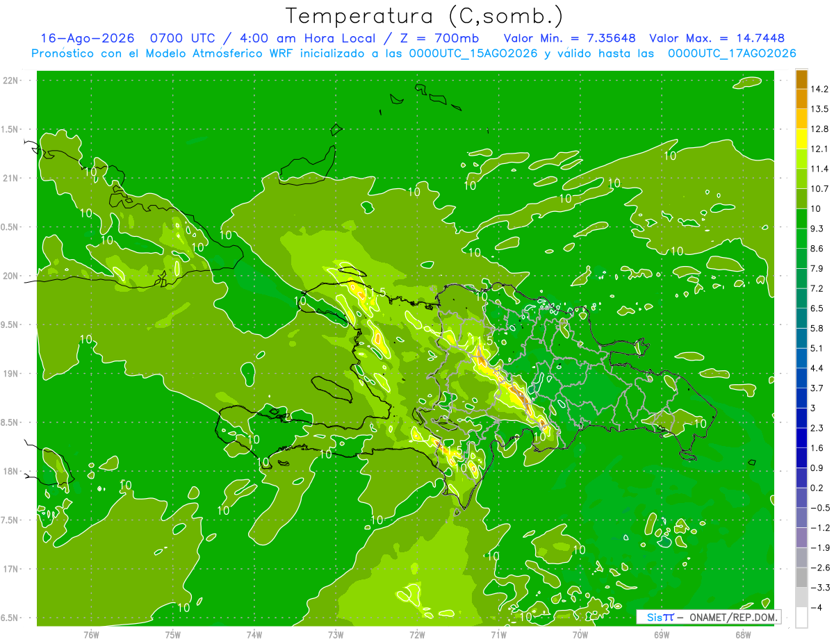Pick the dark blue swatch between 0.9 and 1.6
The image size is (834, 644).
(801, 458)
